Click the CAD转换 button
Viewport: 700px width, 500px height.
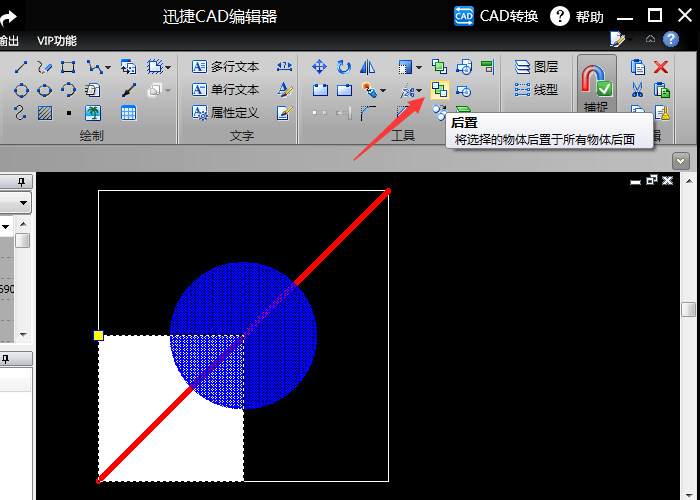[496, 17]
